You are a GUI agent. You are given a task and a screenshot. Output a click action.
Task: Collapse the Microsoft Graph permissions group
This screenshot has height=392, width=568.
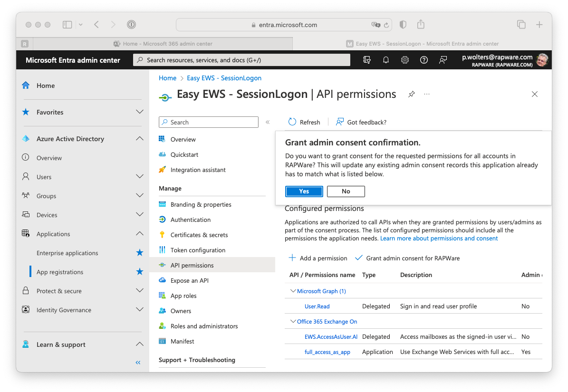point(293,291)
